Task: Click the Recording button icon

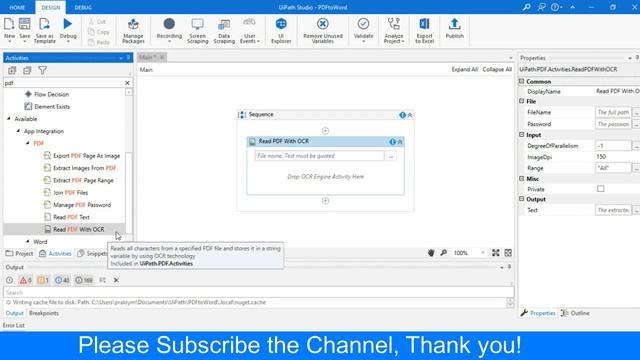Action: coord(169,24)
